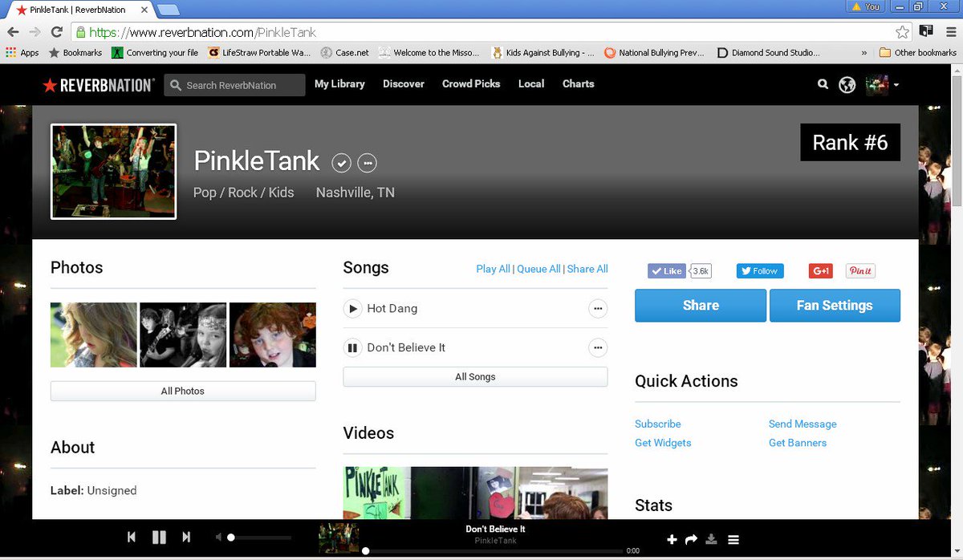963x560 pixels.
Task: Open Fan Settings
Action: [835, 306]
